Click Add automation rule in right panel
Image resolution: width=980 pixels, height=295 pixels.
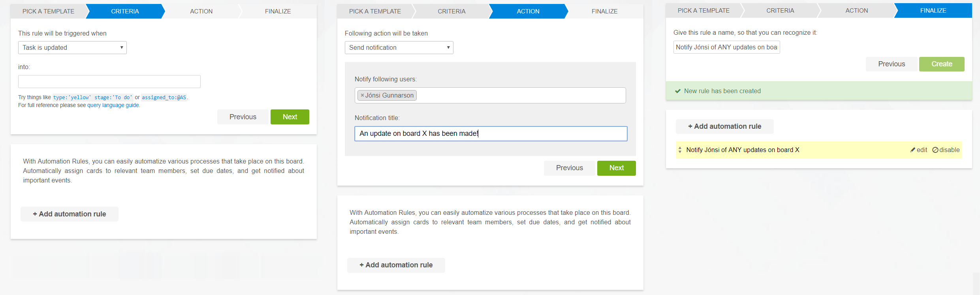[x=724, y=126]
